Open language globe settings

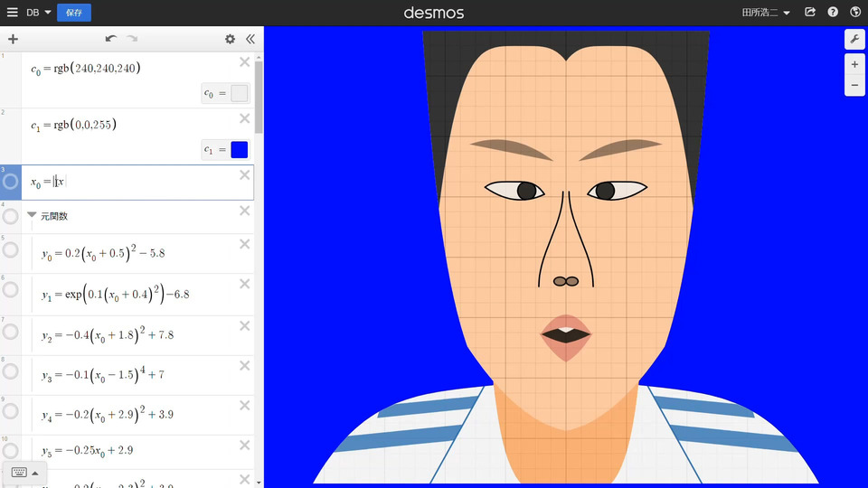click(x=854, y=13)
